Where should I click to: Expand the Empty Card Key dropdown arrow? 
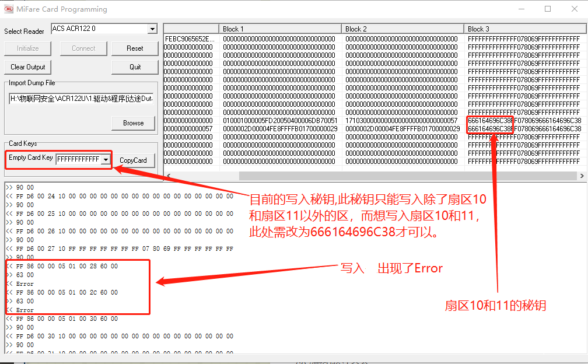click(x=106, y=160)
